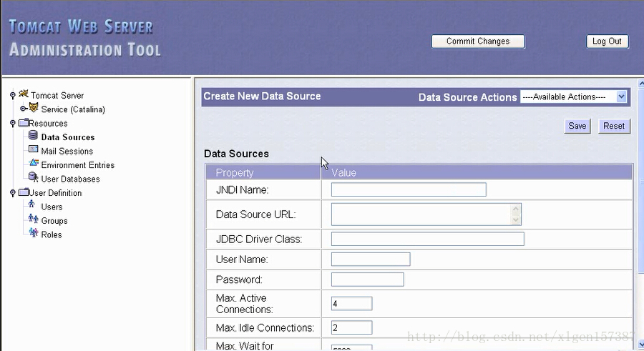Open the Available Actions dropdown
This screenshot has width=644, height=351.
point(573,97)
